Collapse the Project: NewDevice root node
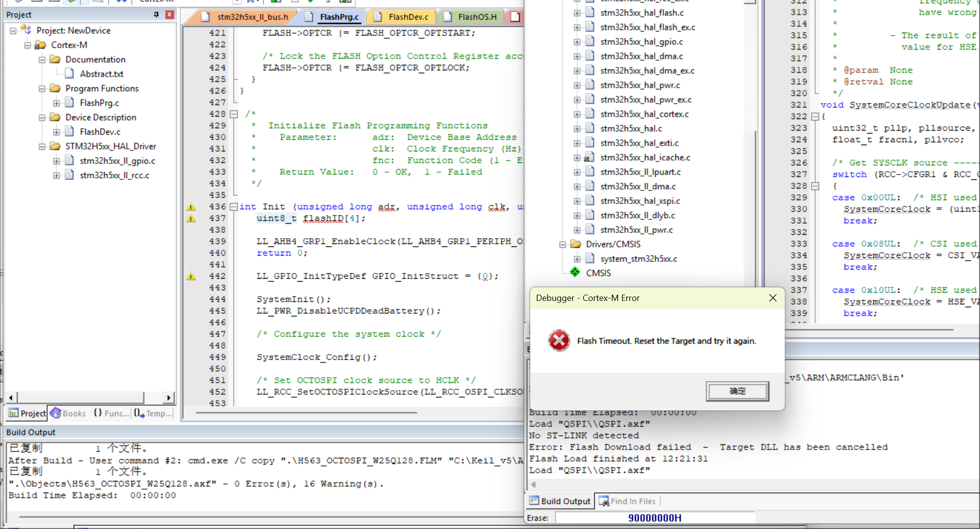980x529 pixels. [13, 30]
